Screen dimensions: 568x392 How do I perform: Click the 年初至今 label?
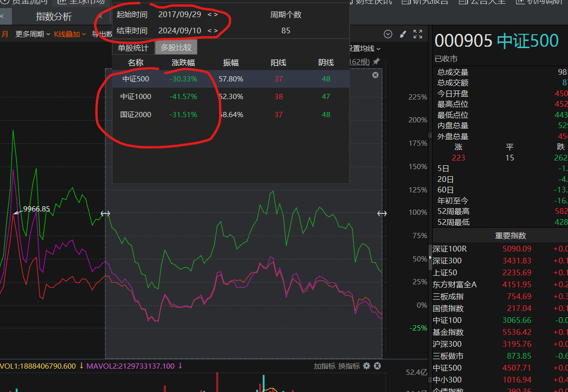pyautogui.click(x=453, y=201)
